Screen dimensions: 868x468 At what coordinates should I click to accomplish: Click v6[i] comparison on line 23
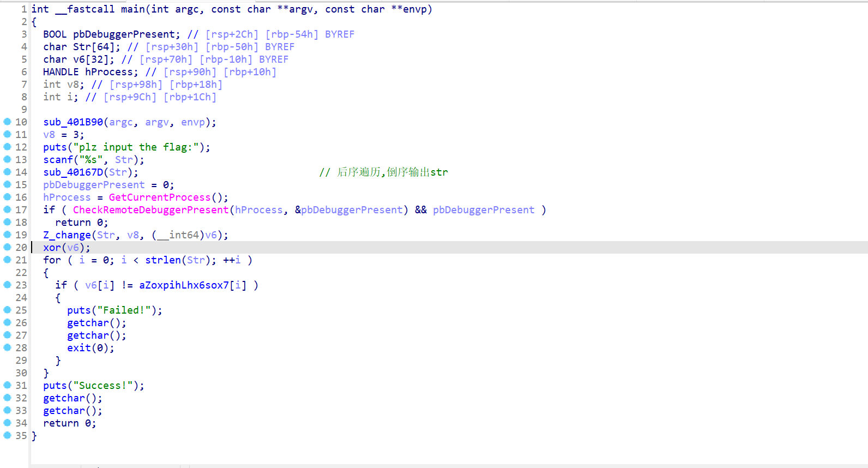pos(100,285)
